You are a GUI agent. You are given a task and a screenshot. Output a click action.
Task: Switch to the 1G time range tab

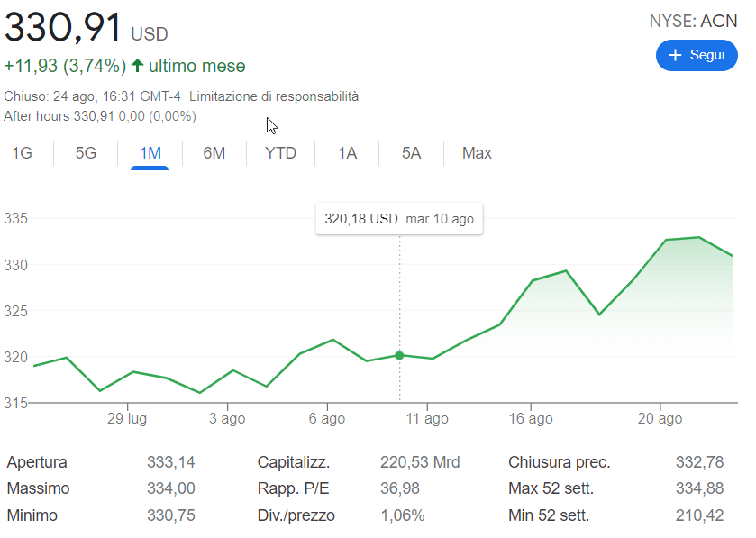tap(22, 153)
